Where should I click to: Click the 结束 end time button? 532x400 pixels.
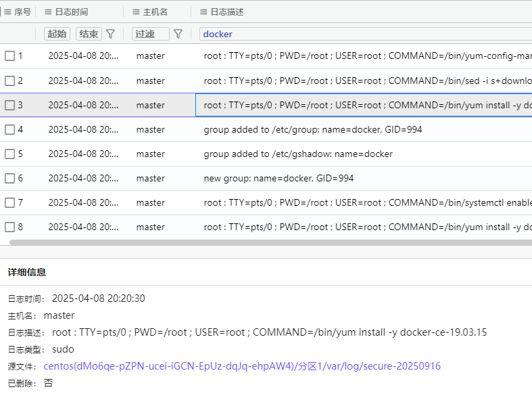tap(89, 34)
